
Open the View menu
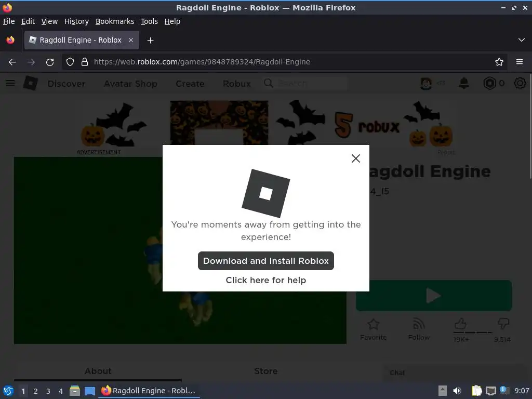tap(49, 21)
